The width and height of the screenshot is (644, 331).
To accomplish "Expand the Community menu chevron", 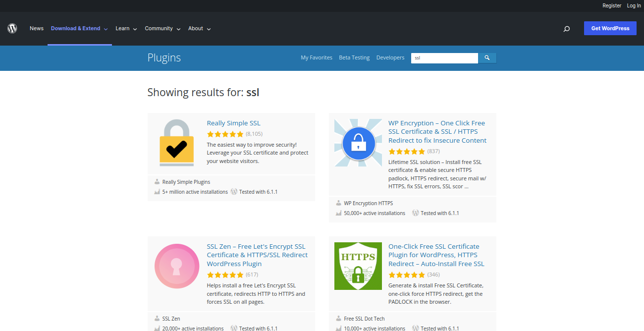I will click(178, 29).
